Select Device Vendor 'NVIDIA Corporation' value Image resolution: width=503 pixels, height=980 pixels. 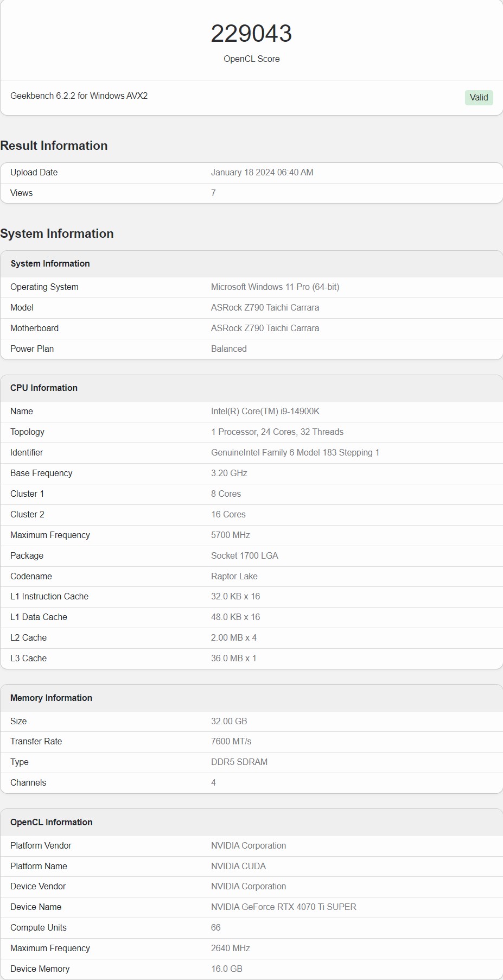[x=249, y=886]
